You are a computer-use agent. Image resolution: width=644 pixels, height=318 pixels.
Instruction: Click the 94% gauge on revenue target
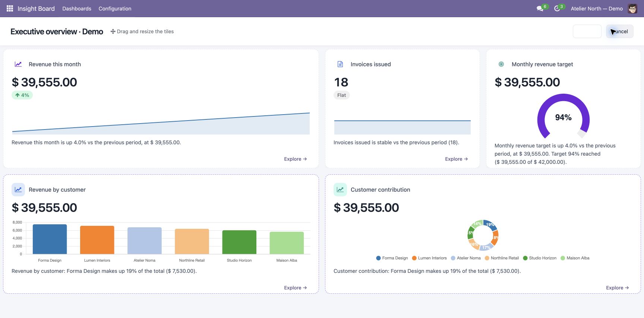[x=563, y=116]
